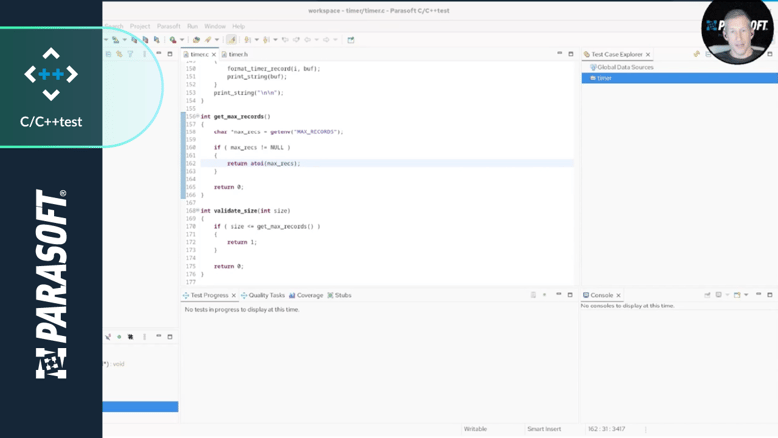Click the first stacked-pages icon in the main toolbar
The height and width of the screenshot is (438, 778).
[134, 40]
